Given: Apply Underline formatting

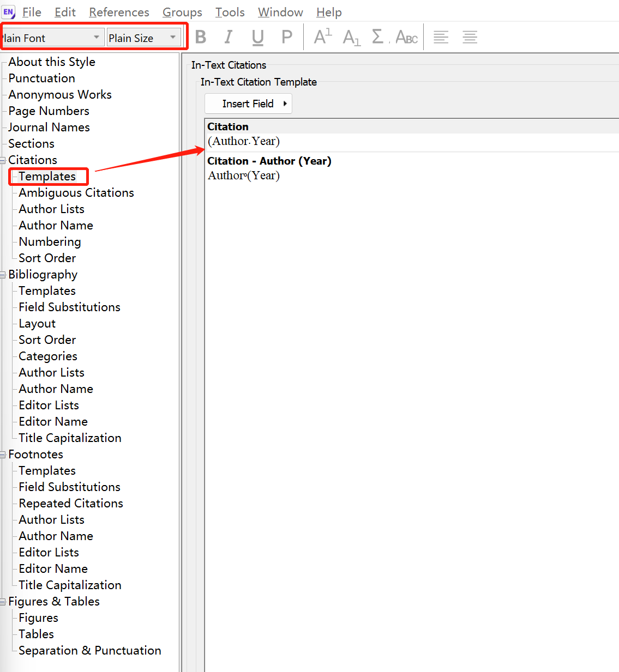Looking at the screenshot, I should click(x=258, y=37).
